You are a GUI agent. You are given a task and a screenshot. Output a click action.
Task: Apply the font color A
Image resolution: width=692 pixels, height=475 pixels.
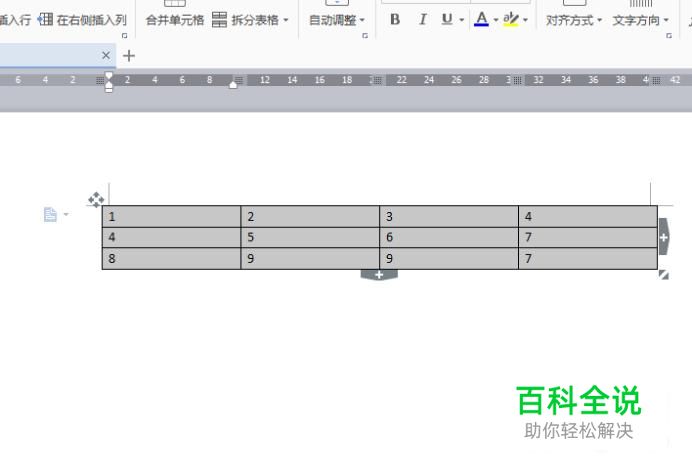481,19
